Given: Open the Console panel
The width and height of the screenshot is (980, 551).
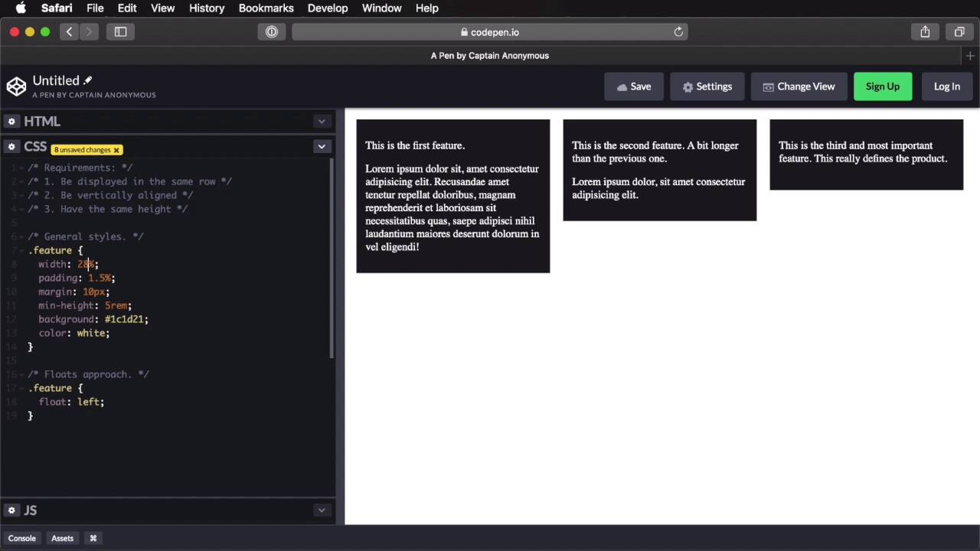Looking at the screenshot, I should tap(22, 538).
